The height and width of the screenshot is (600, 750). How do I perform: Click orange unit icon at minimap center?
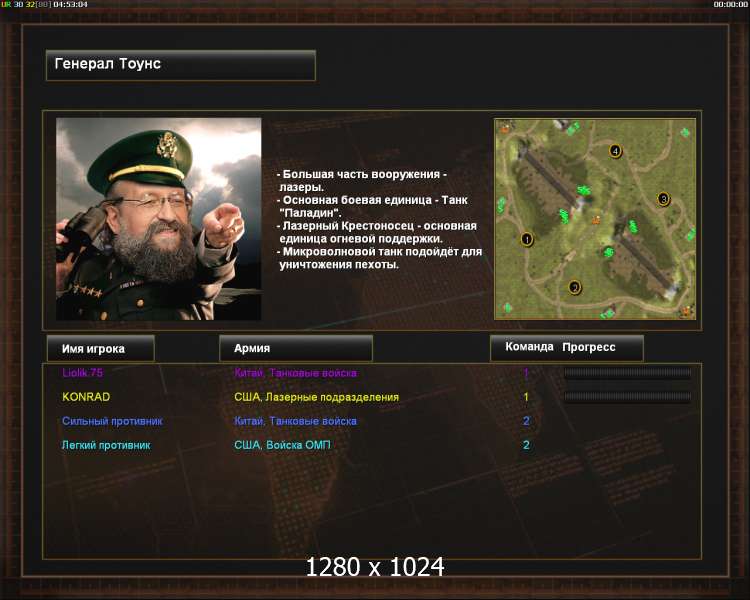[596, 220]
